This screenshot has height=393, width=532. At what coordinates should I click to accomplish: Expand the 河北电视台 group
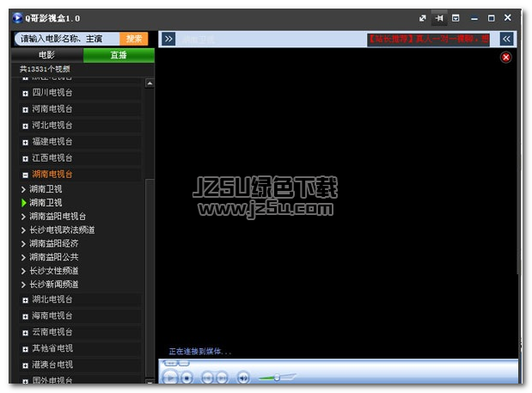[25, 126]
